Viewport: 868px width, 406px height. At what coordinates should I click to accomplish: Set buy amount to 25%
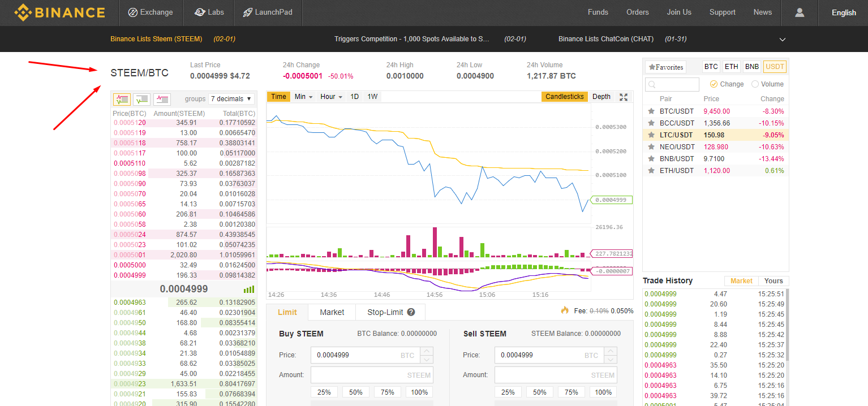click(324, 392)
